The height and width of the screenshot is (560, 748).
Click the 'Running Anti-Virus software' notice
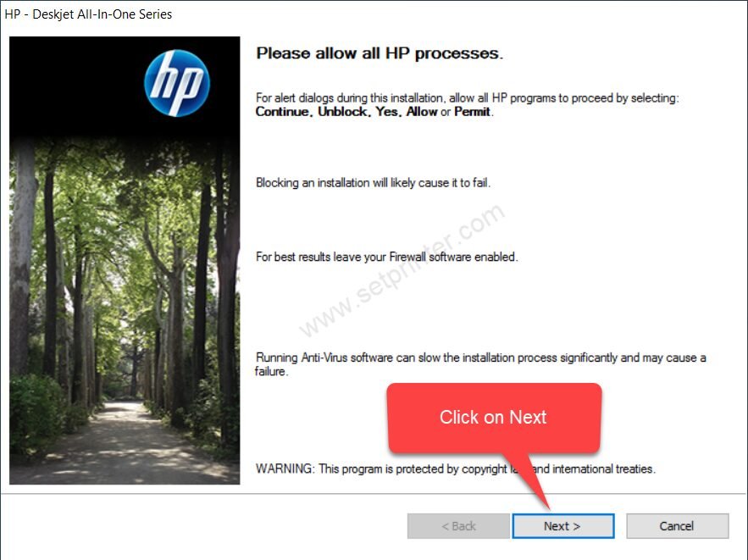[480, 364]
